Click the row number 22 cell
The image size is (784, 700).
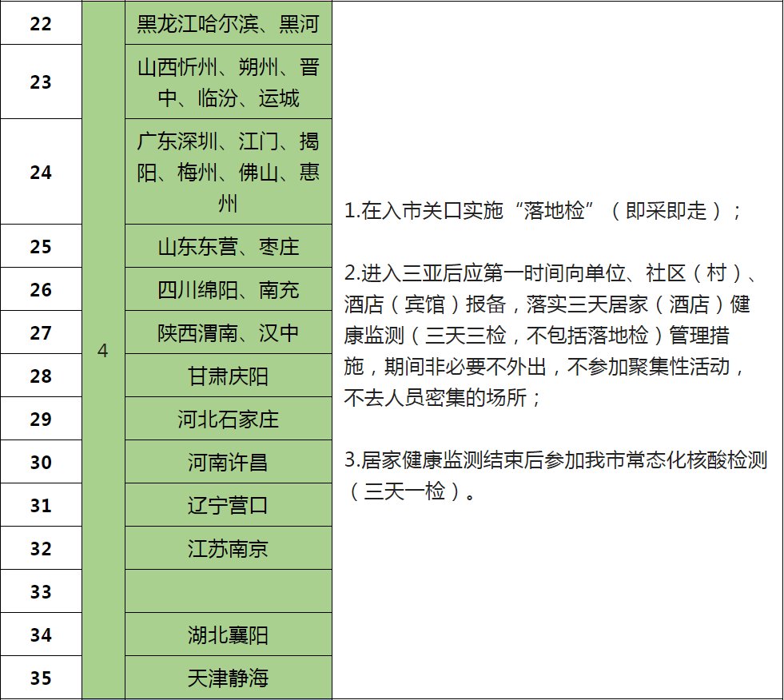click(41, 24)
